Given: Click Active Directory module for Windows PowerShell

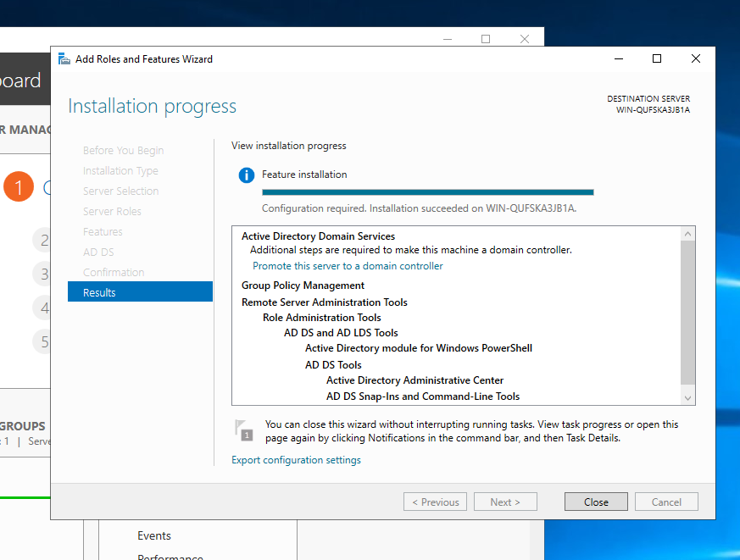Looking at the screenshot, I should point(418,348).
